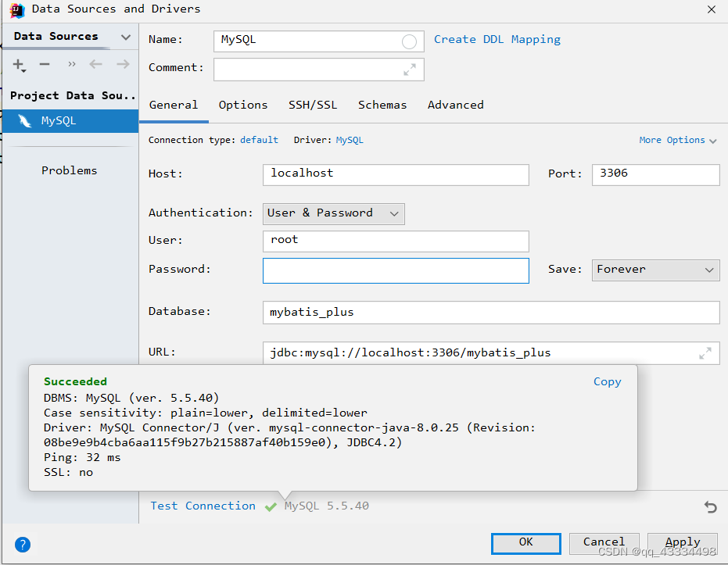Click the User field containing root
Image resolution: width=728 pixels, height=565 pixels.
pos(396,241)
